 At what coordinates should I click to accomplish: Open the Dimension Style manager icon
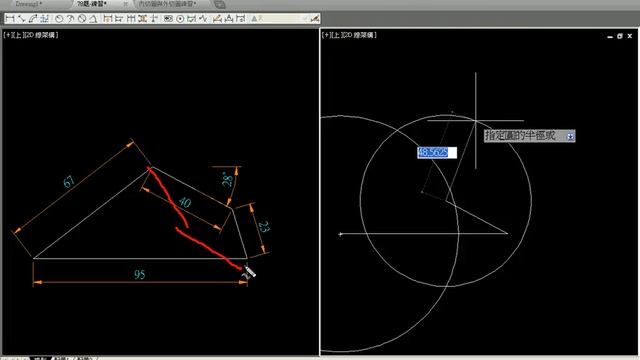[x=315, y=19]
